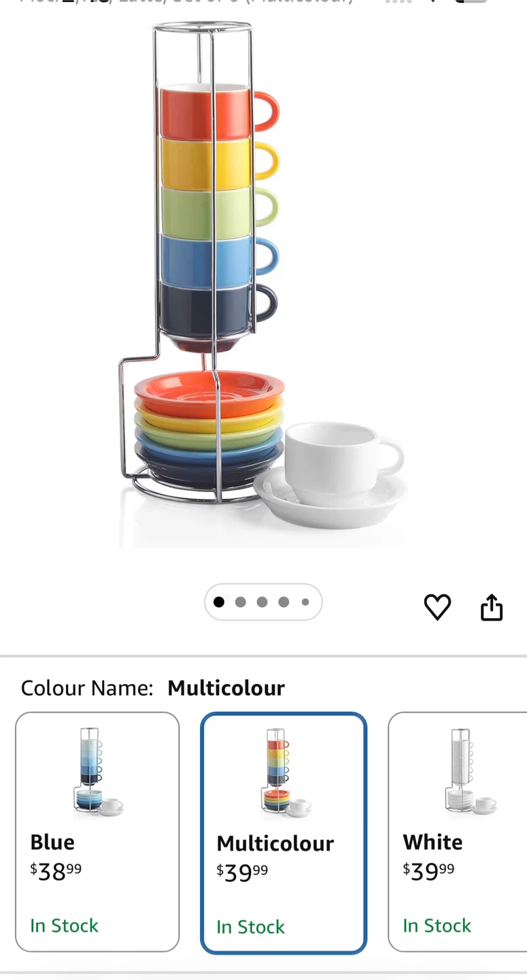Click the $39.99 price under Multicolour
Viewport: 527px width, 980px height.
[242, 872]
